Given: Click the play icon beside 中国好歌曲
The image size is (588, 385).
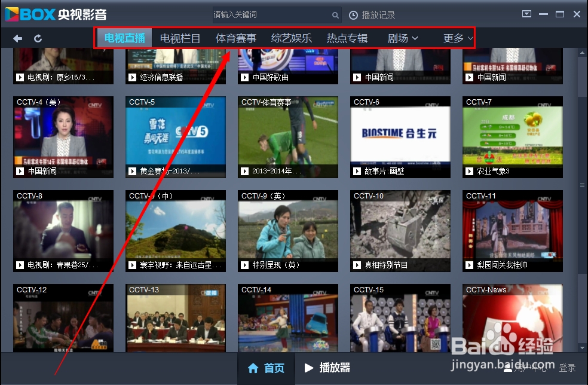Looking at the screenshot, I should pos(244,77).
